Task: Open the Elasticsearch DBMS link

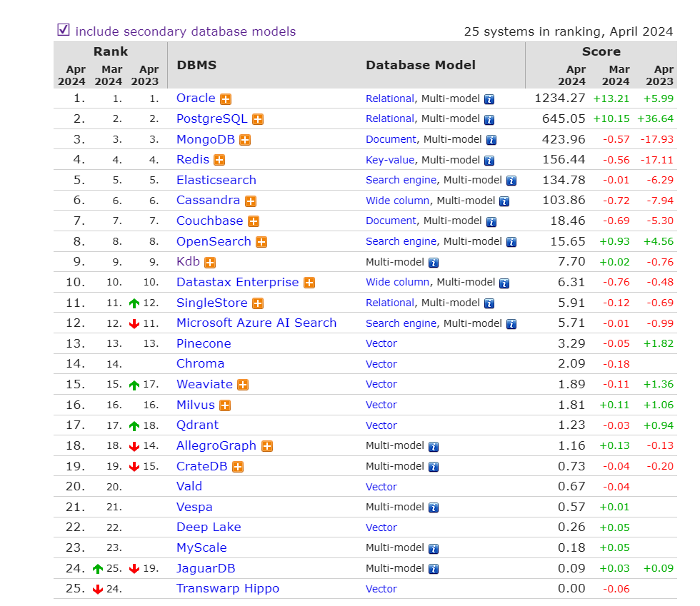Action: click(216, 180)
